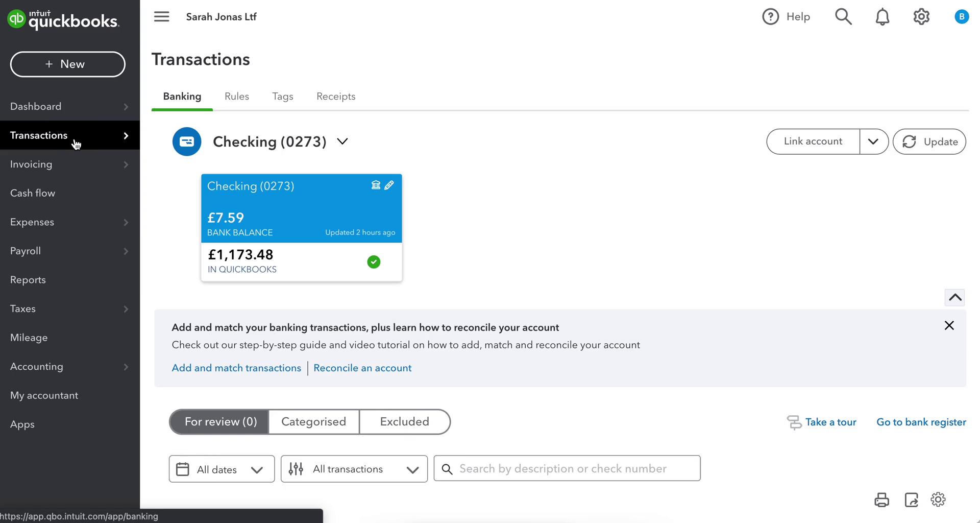The image size is (980, 523).
Task: Click the blue Checking account card icon
Action: pos(187,141)
